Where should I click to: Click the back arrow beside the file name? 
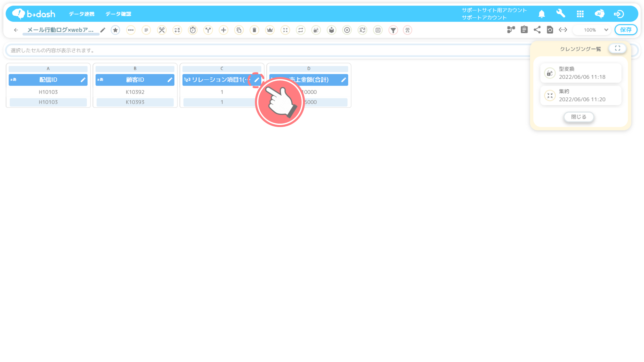point(16,30)
